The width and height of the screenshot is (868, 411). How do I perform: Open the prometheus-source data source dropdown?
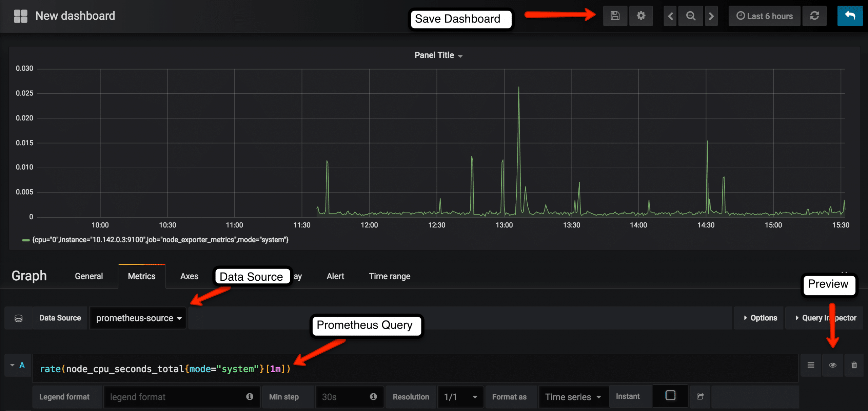(x=138, y=318)
